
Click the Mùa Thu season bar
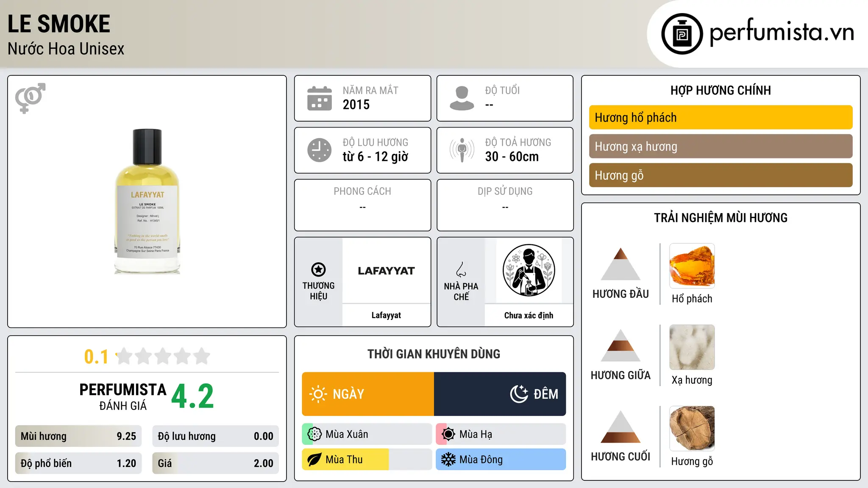pyautogui.click(x=367, y=460)
